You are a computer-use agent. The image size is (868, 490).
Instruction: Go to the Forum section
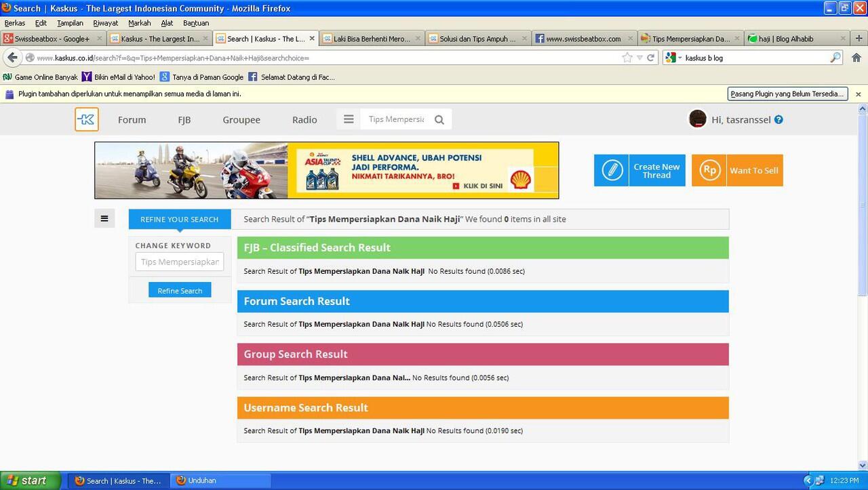tap(132, 120)
